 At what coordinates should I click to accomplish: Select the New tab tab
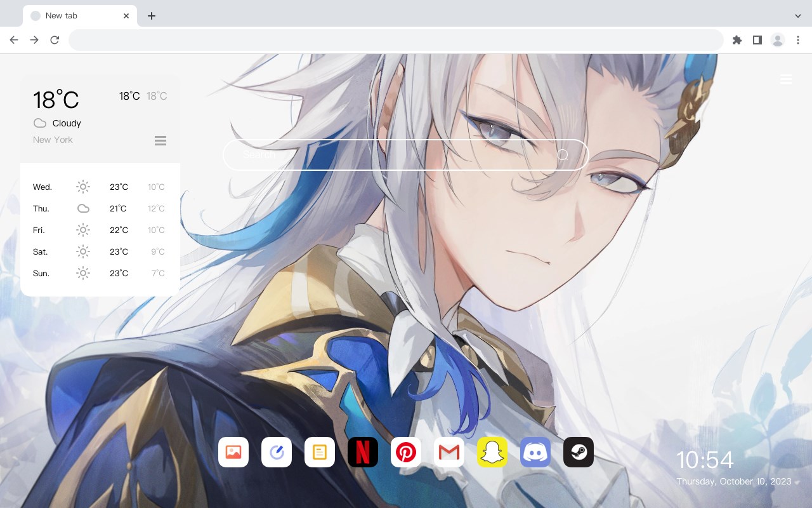[80, 16]
